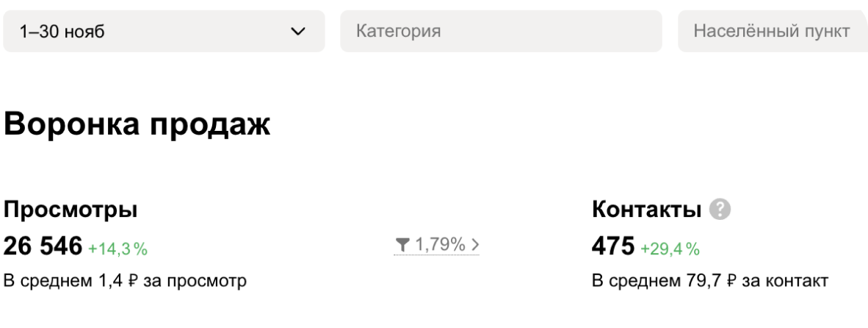
Task: Click the text "за контакт"
Action: click(785, 281)
